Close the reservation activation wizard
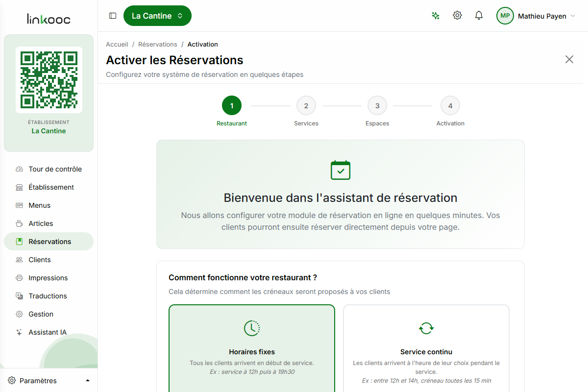This screenshot has width=588, height=392. coord(569,59)
